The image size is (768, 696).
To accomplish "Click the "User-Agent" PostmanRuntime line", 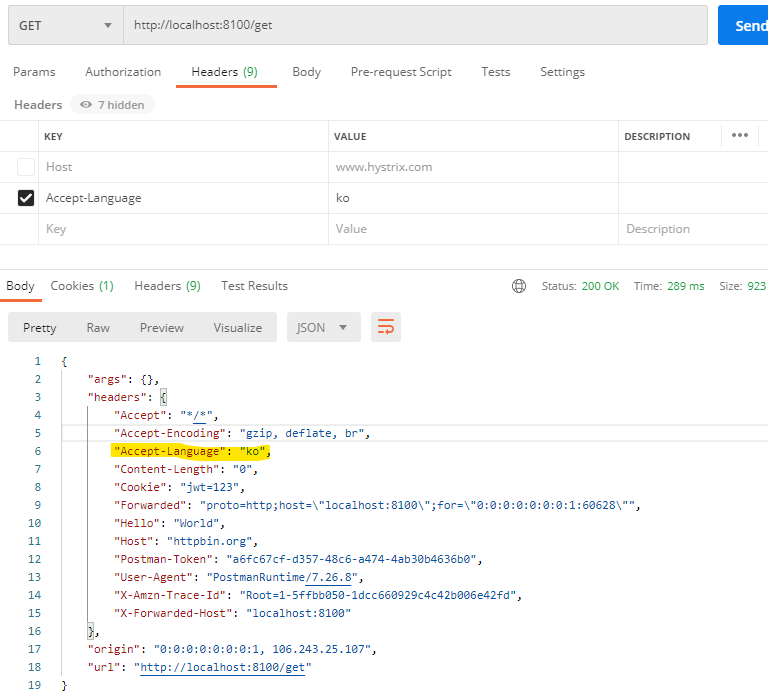I will coord(239,577).
